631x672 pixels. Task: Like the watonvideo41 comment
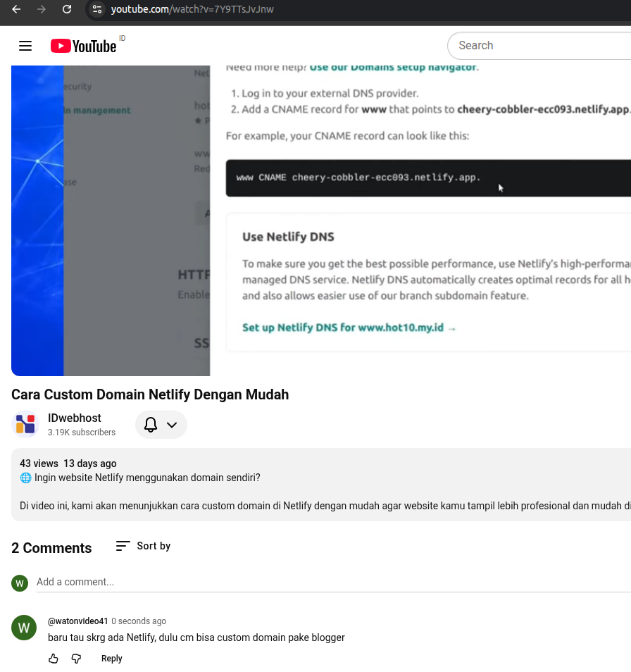(x=53, y=659)
